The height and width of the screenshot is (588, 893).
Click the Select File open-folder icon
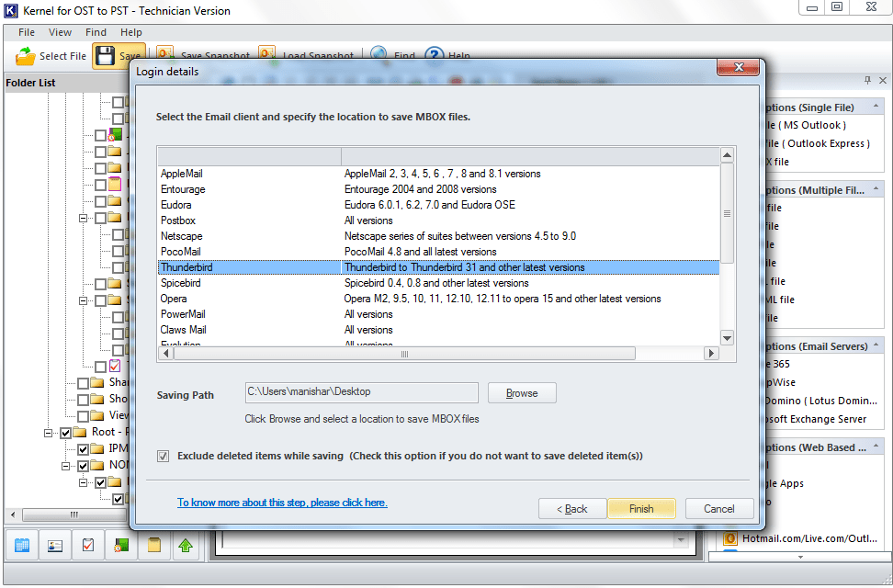[x=25, y=56]
